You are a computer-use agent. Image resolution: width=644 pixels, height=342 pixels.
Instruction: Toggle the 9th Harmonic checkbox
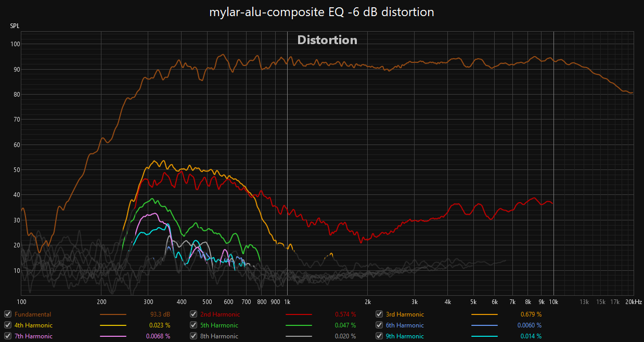(379, 336)
